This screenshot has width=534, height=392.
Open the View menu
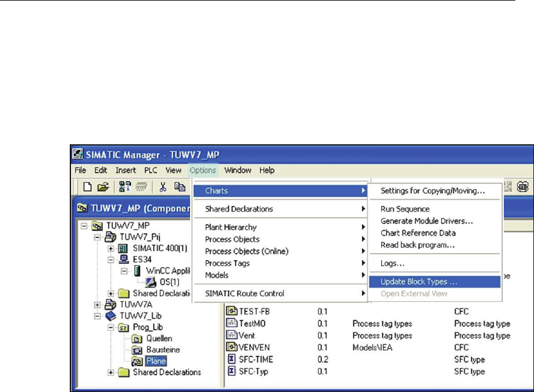173,170
